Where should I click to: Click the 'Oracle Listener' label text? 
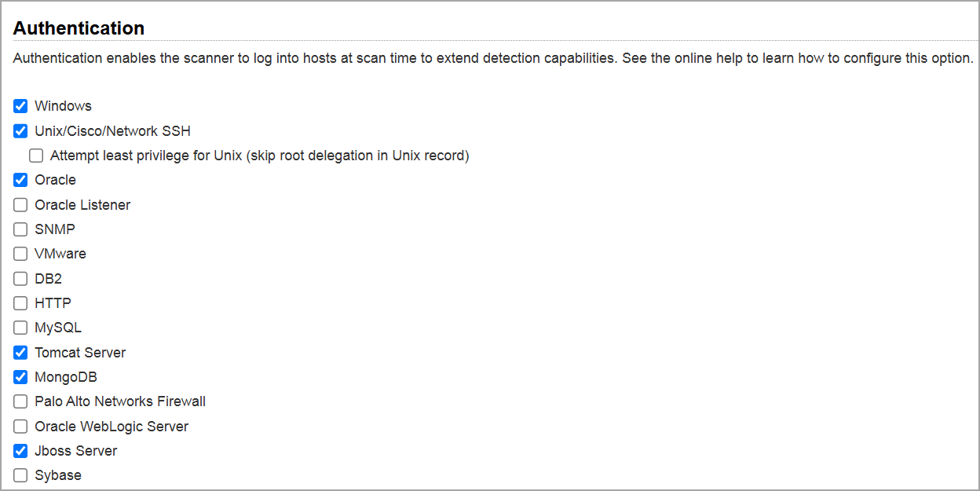82,204
